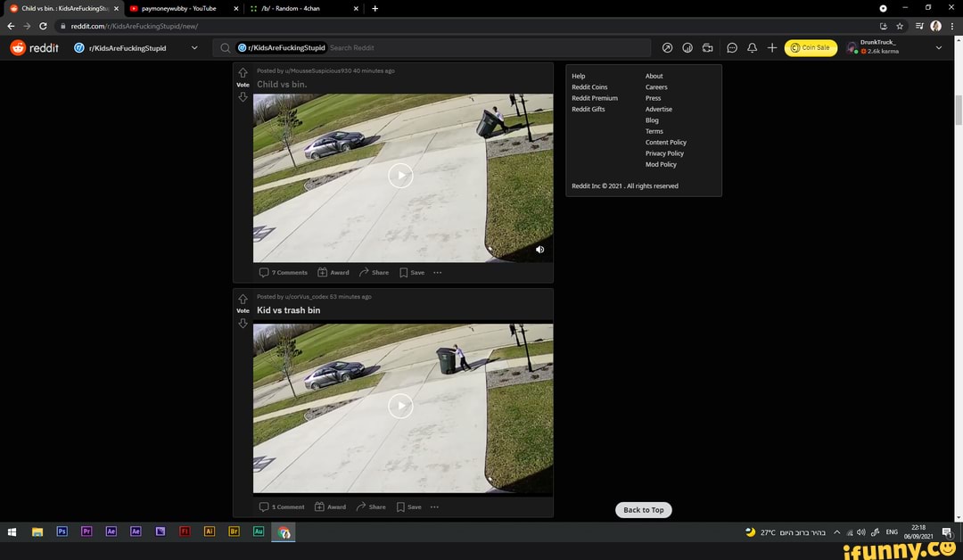Open the DrunkTruck_ user account dropdown
The image size is (963, 560).
click(x=938, y=48)
